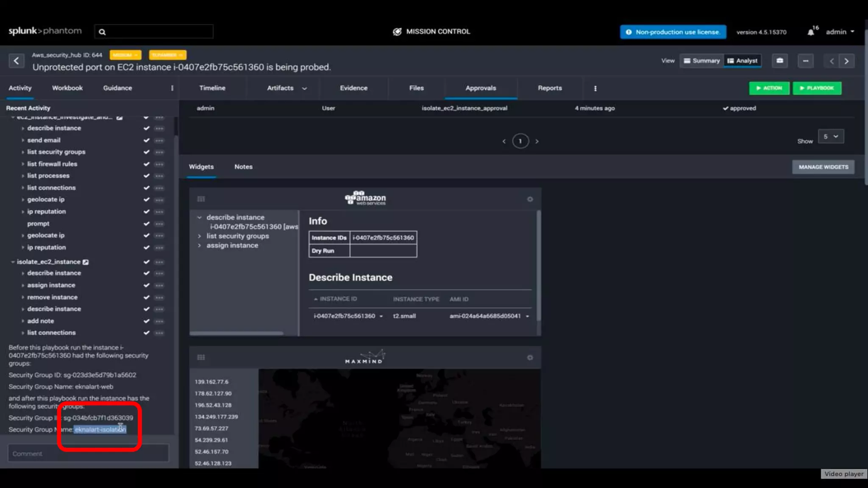Viewport: 868px width, 488px height.
Task: Open the briefcase case icon
Action: tap(779, 61)
